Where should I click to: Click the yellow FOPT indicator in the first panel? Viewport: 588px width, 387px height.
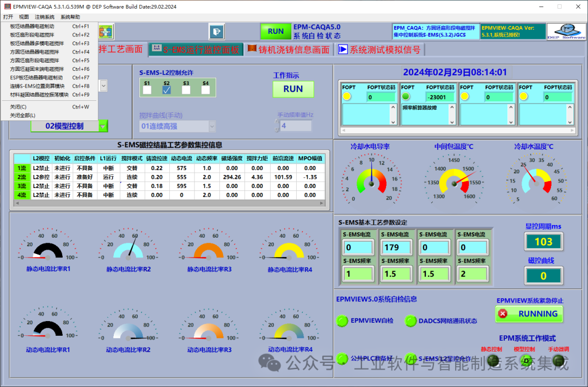point(347,96)
